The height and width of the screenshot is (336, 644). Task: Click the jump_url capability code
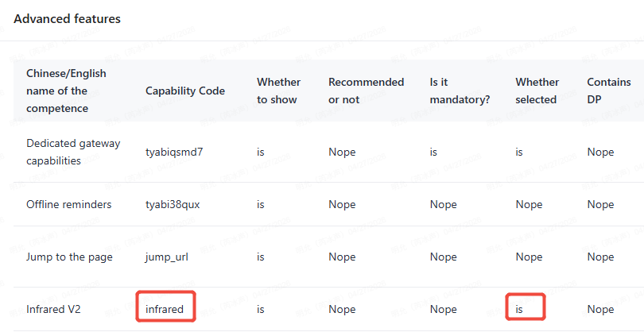[168, 257]
